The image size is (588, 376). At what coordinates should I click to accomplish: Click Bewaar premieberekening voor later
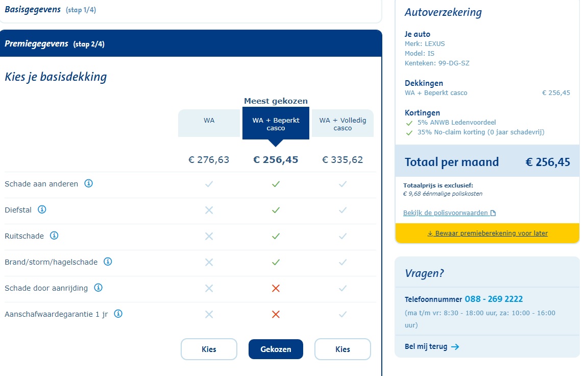tap(487, 233)
